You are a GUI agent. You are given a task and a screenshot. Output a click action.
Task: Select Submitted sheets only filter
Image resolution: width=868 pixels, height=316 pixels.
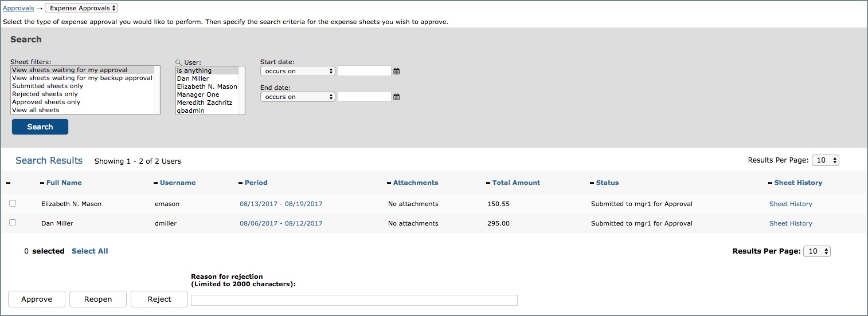(x=83, y=86)
